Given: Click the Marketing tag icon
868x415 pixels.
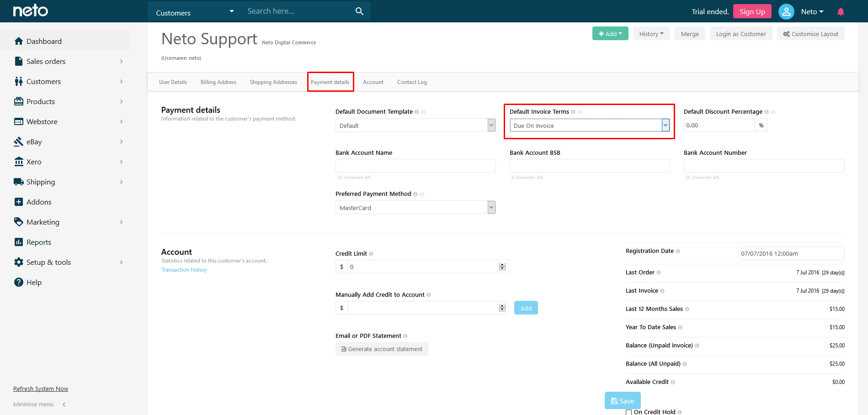Looking at the screenshot, I should [19, 222].
